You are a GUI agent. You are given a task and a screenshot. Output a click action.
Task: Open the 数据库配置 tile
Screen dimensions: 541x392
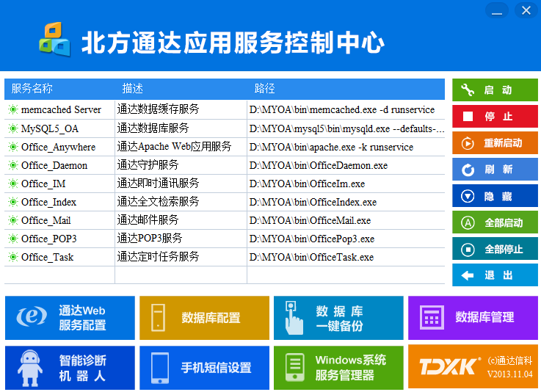(x=204, y=318)
